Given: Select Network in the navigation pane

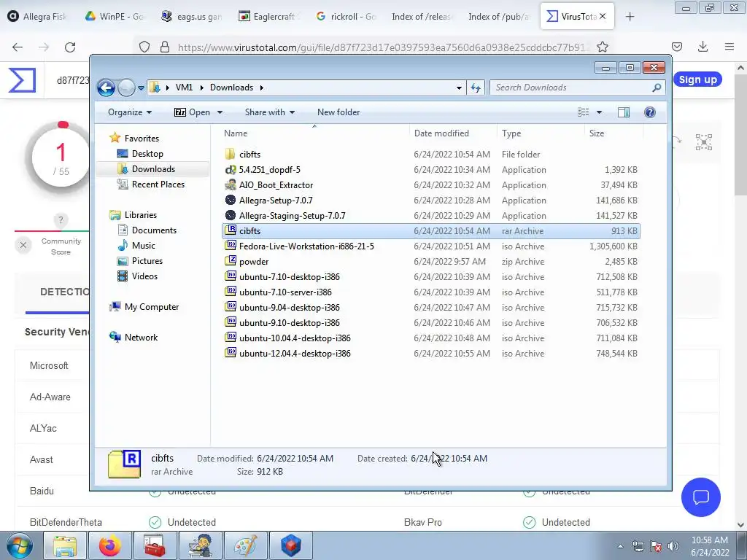Looking at the screenshot, I should (141, 338).
